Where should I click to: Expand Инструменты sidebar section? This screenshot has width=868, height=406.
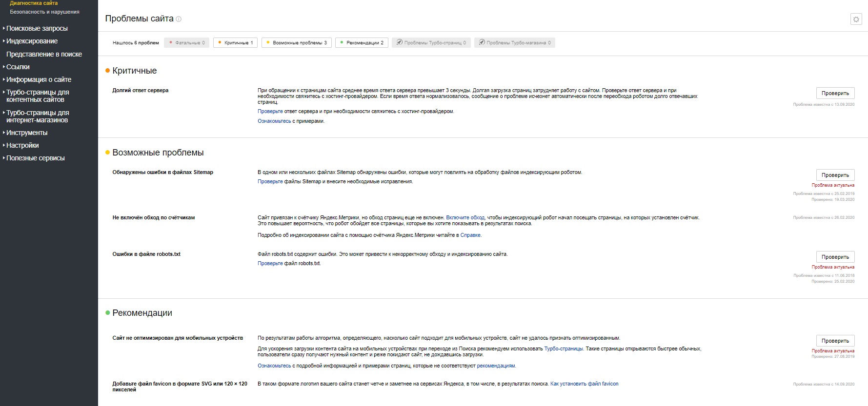pyautogui.click(x=26, y=133)
